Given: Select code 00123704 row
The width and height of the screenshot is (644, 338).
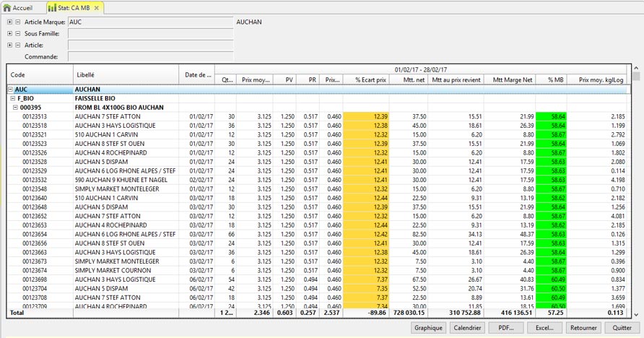Looking at the screenshot, I should 318,288.
